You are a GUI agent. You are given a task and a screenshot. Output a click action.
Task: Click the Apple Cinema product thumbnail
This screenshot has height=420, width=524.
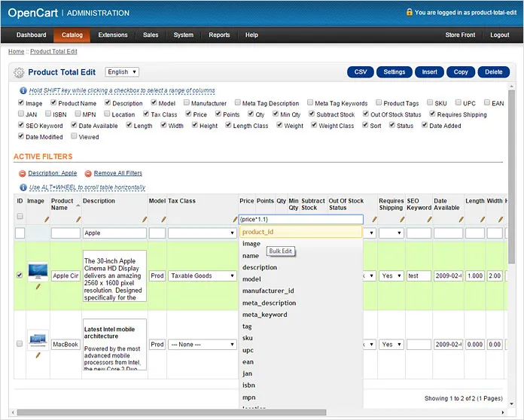(38, 271)
